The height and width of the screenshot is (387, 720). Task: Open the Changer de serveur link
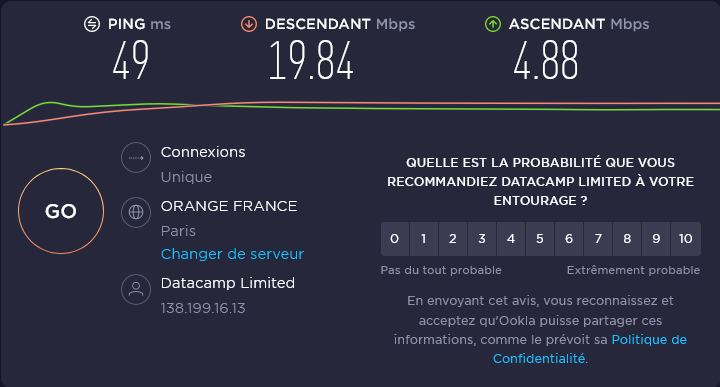click(232, 254)
